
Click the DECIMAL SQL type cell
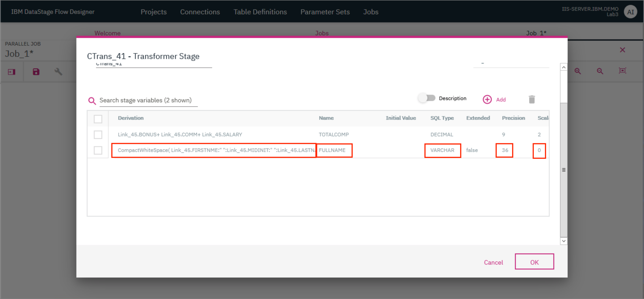[441, 135]
